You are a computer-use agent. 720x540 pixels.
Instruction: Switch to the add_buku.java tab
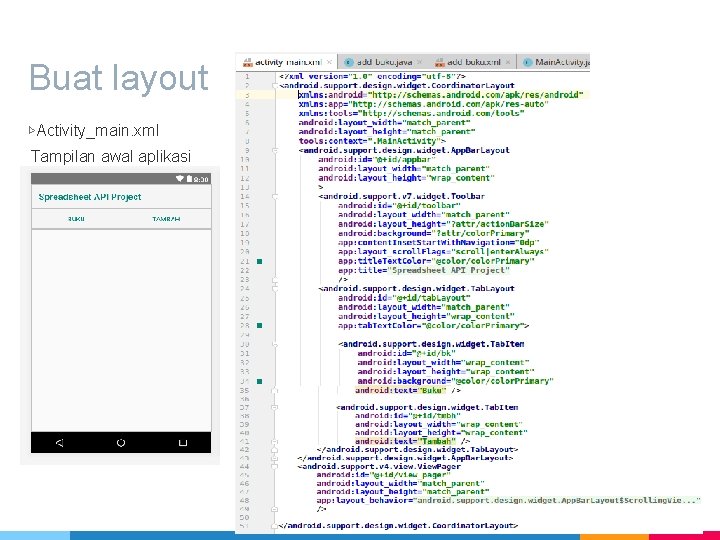[x=382, y=62]
